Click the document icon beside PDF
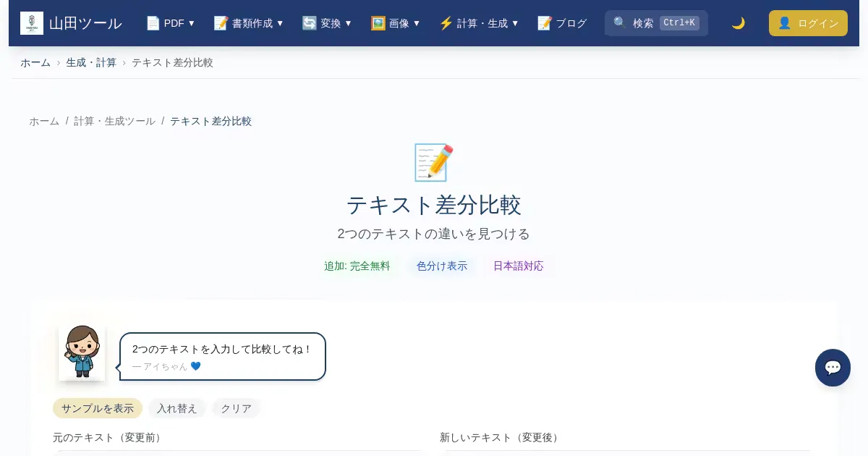Image resolution: width=868 pixels, height=456 pixels. coord(153,23)
